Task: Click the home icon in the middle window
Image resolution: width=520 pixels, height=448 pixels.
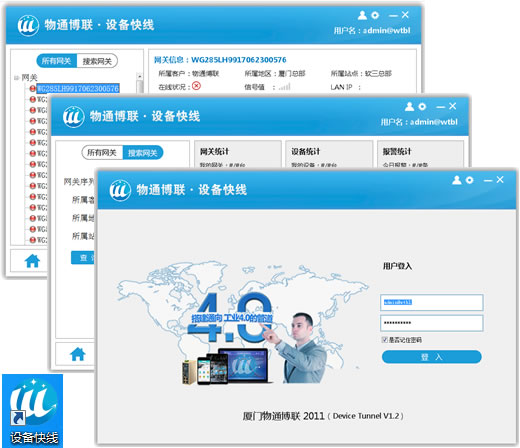Action: [78, 354]
